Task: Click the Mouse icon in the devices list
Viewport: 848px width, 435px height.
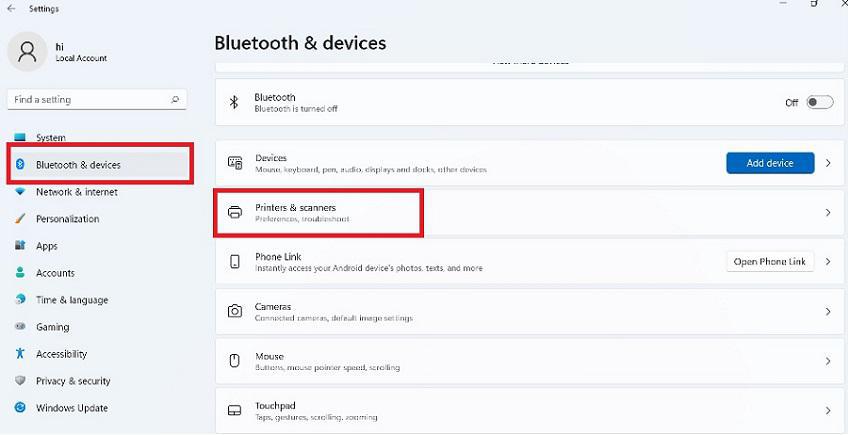Action: (235, 361)
